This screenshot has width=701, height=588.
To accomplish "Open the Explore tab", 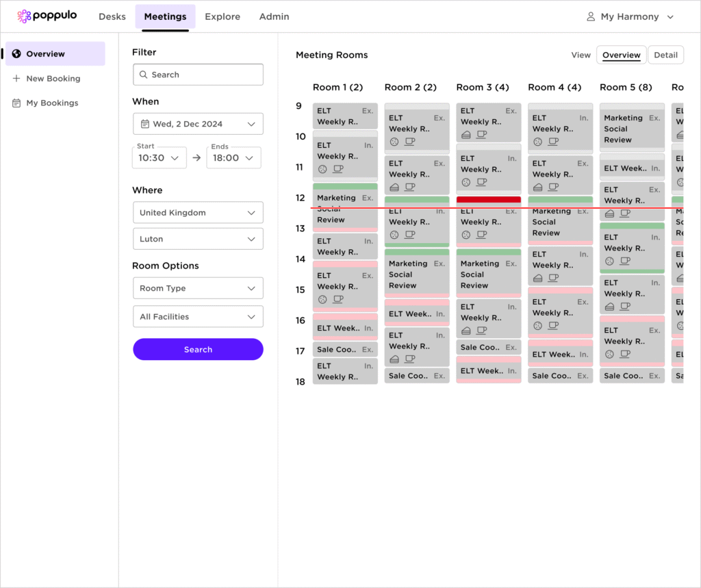I will pyautogui.click(x=222, y=16).
